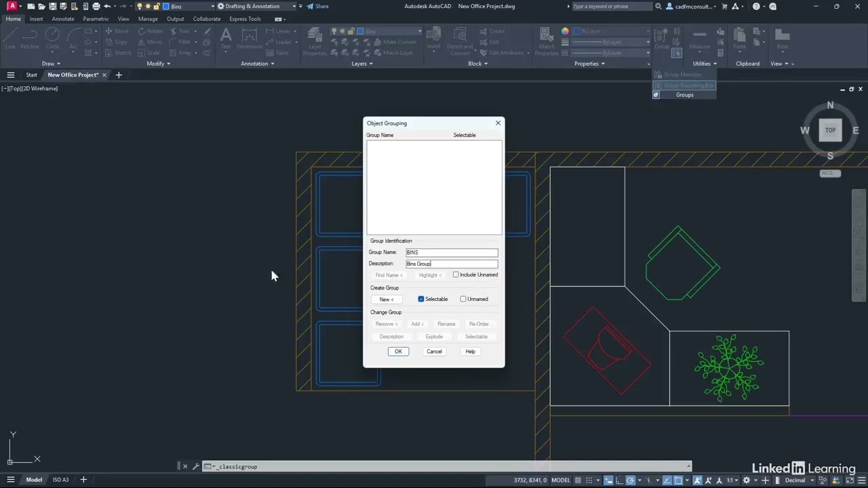Click the Redo arrow icon
868x488 pixels.
click(123, 6)
